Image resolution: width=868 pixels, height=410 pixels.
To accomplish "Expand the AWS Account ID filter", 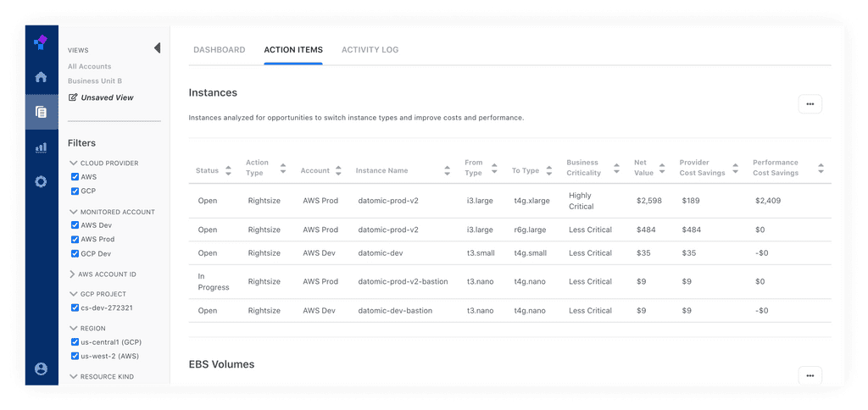I will (72, 274).
